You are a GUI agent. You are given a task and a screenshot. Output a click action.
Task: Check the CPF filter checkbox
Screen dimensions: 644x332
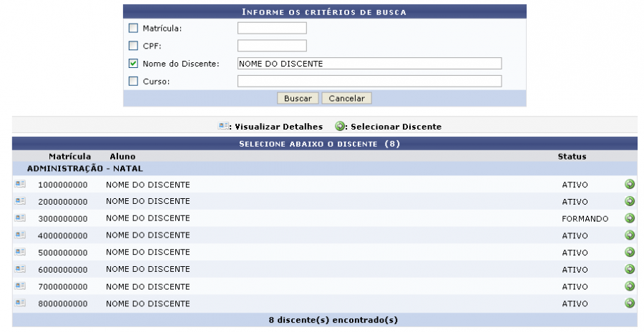(x=133, y=46)
